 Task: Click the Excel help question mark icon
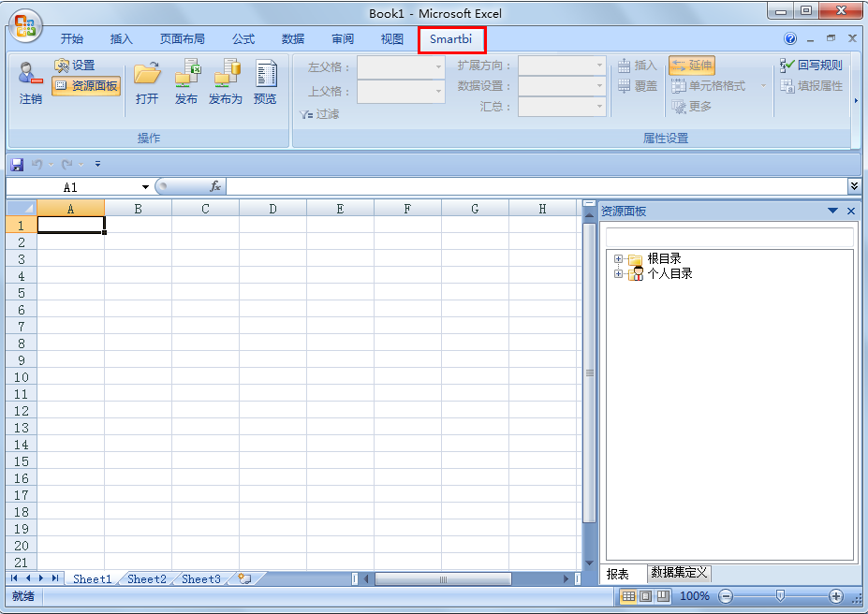(x=790, y=38)
